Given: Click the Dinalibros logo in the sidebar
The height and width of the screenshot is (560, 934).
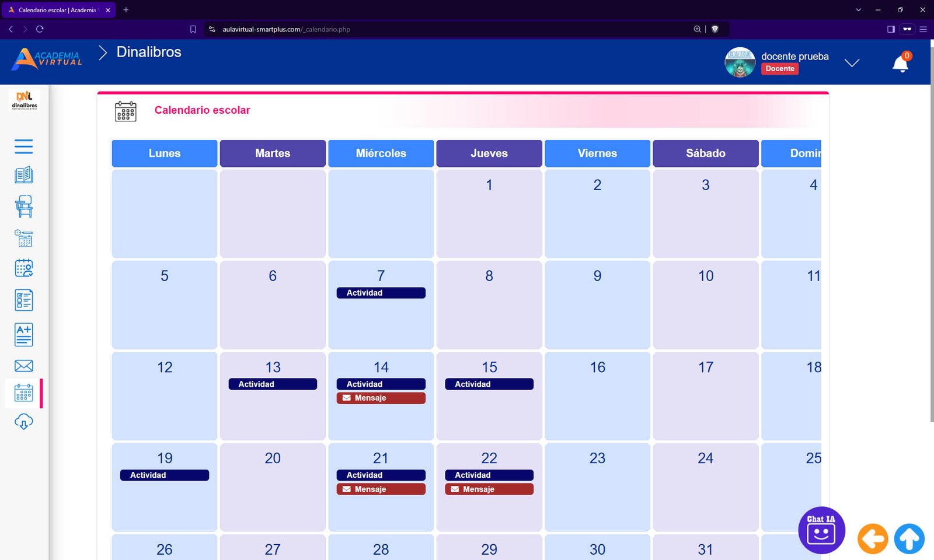Looking at the screenshot, I should tap(25, 100).
